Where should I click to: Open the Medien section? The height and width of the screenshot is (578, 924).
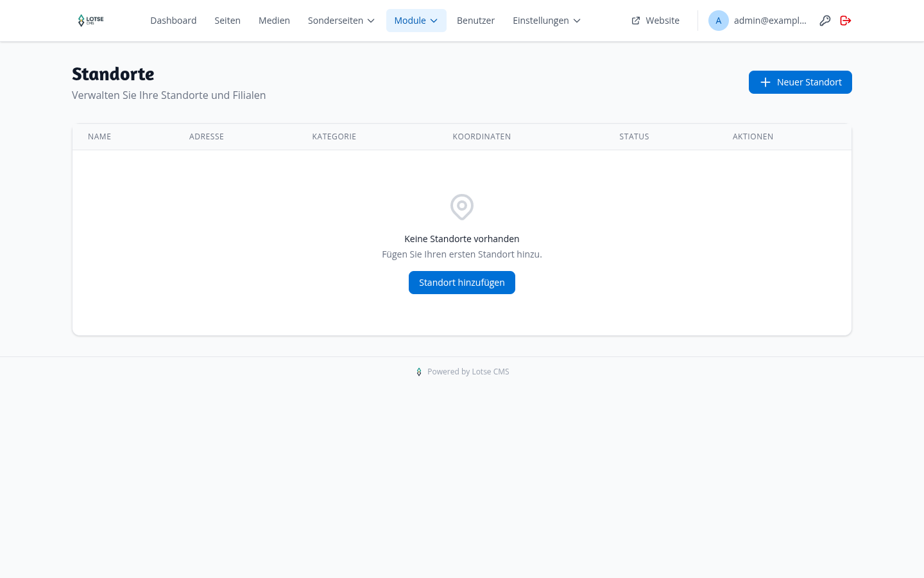tap(274, 21)
